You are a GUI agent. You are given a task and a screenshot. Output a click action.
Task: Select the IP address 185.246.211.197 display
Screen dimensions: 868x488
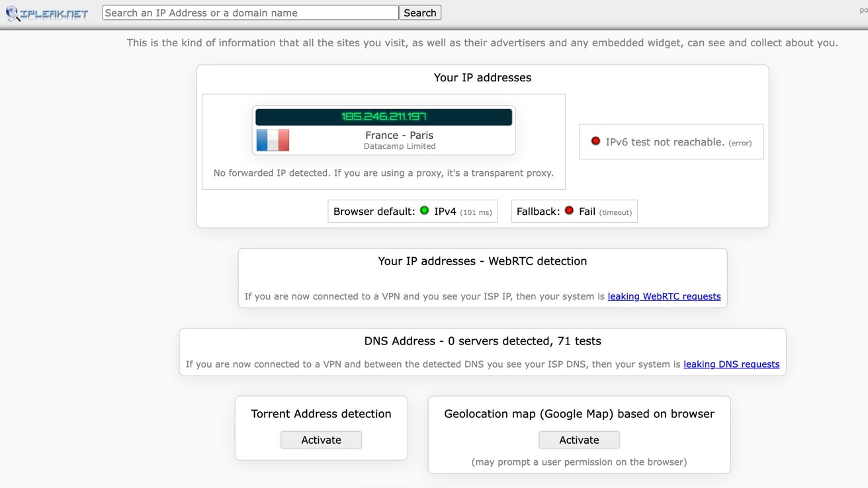click(384, 117)
